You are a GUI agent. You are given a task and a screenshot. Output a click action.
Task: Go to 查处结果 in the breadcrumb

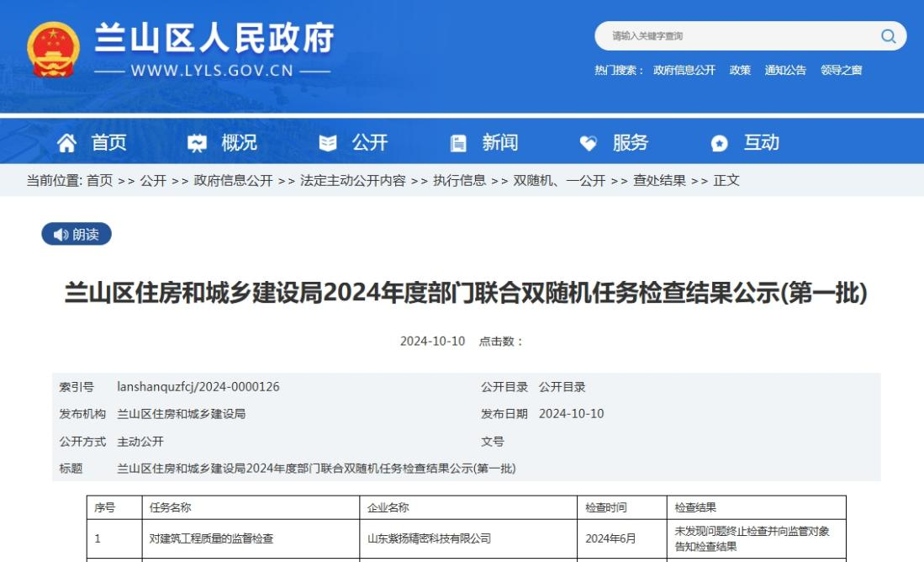[659, 180]
